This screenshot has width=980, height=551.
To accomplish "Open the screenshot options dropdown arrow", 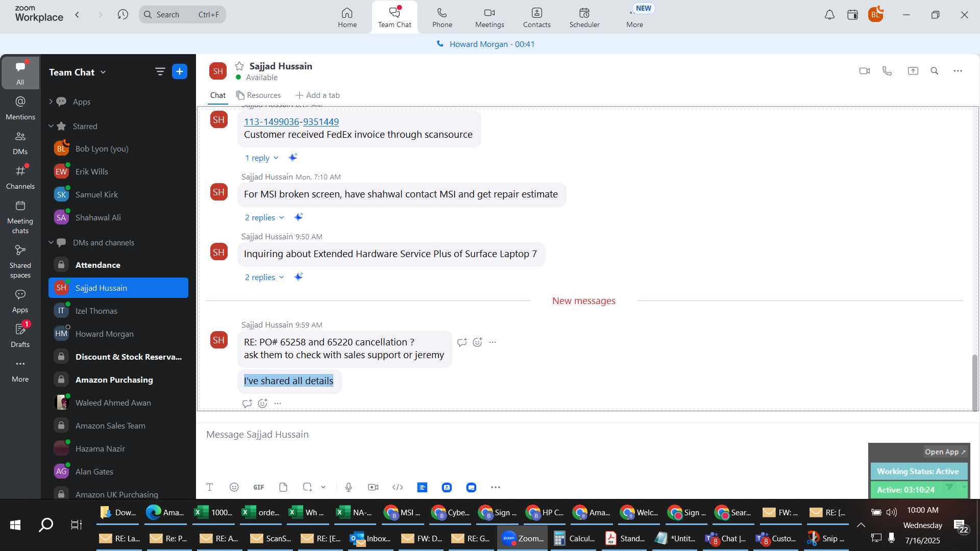I will click(x=324, y=487).
